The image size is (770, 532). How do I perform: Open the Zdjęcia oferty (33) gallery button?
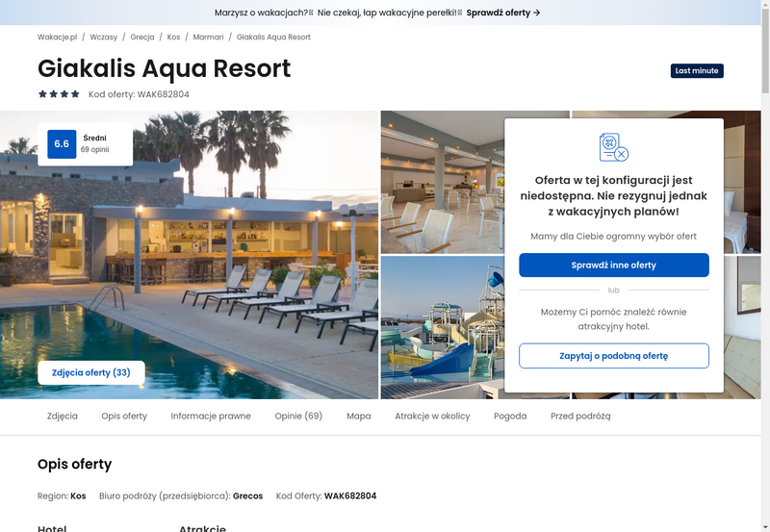click(91, 372)
